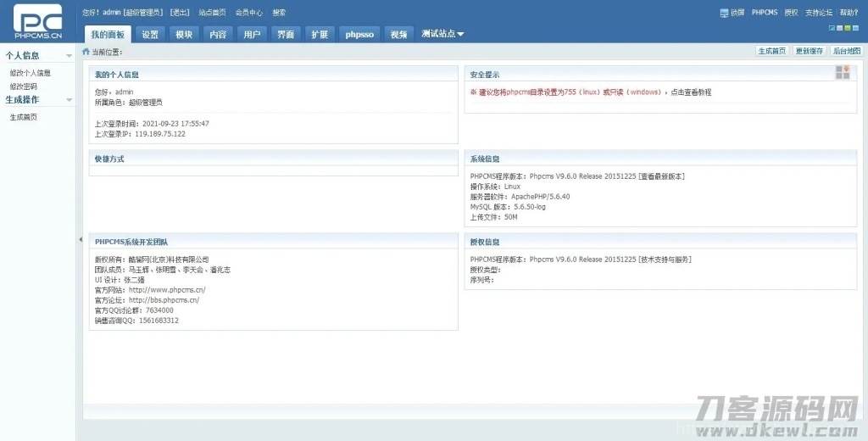Image resolution: width=868 pixels, height=441 pixels.
Task: Click the 后台地图 button
Action: pos(847,51)
